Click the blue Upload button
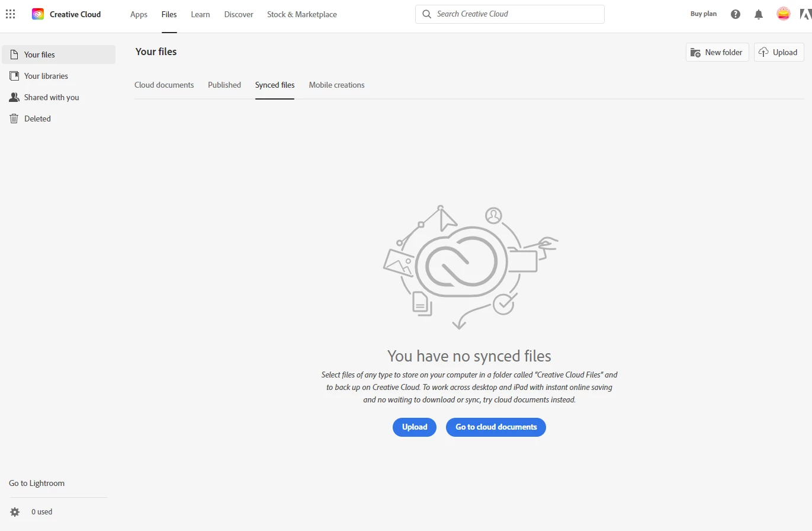 click(x=415, y=427)
